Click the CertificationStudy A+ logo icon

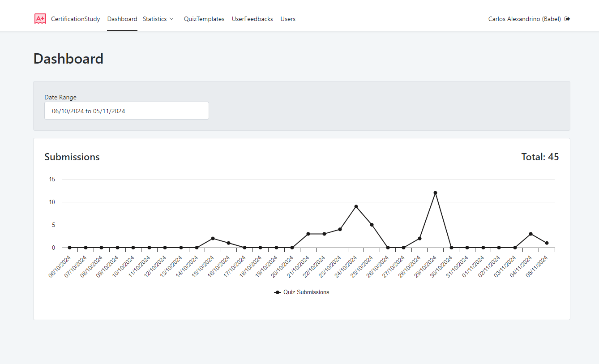(x=40, y=19)
